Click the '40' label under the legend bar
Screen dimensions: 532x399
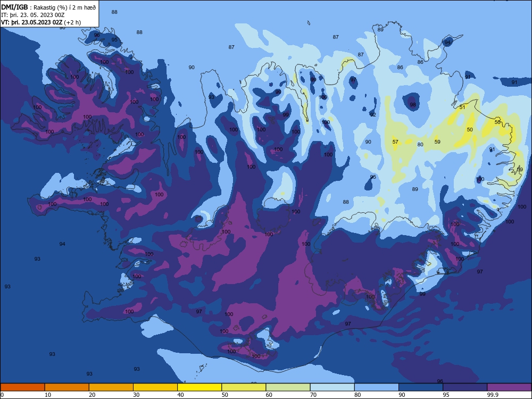point(180,395)
